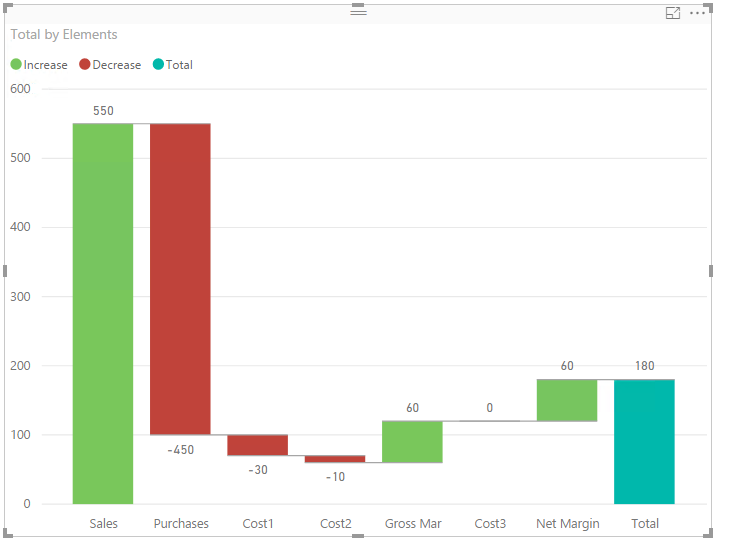Click the Decrease legend label
729x551 pixels.
tap(117, 65)
